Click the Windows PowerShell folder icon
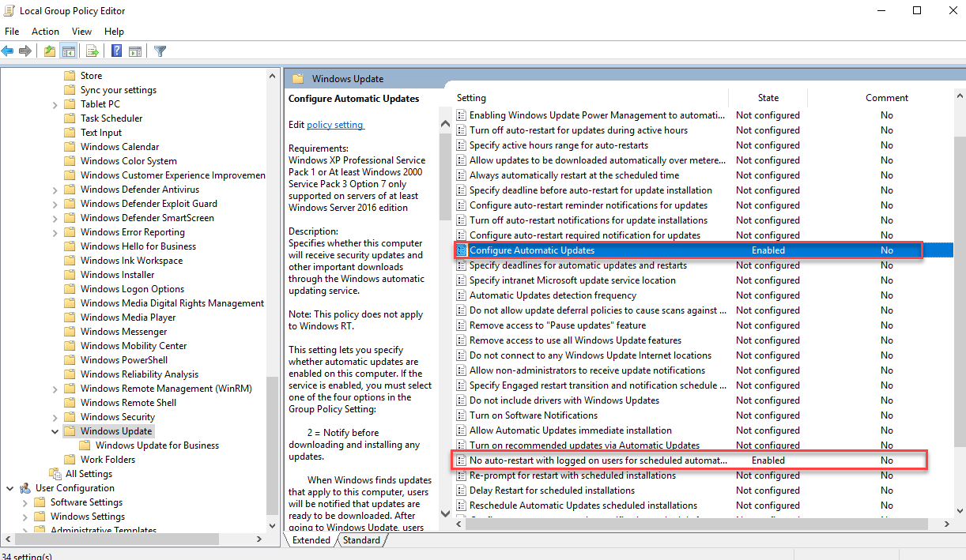Screen dimensions: 966x560 coord(70,360)
